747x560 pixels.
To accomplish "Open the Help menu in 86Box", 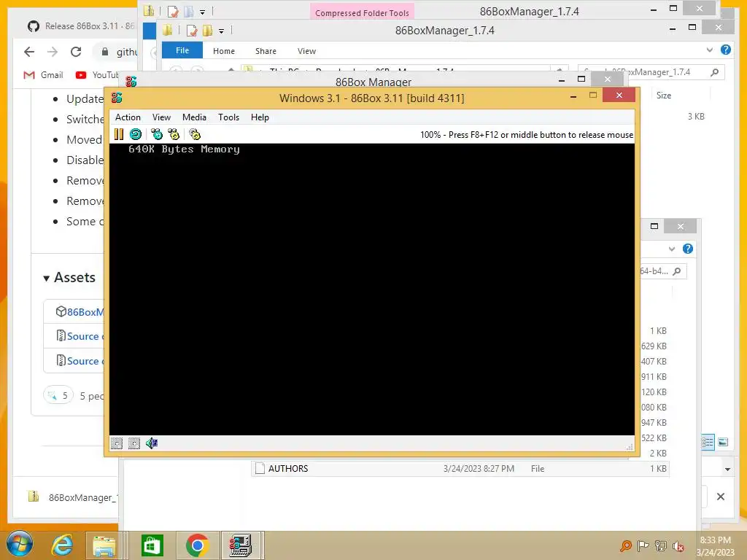I will [x=260, y=117].
